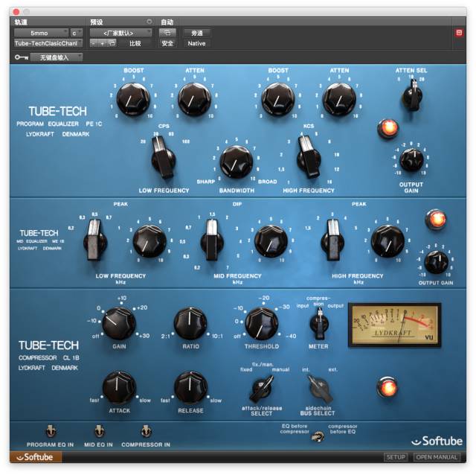Click the PE 1C high ATTEN knob
Screen dimensions: 476x475
click(x=339, y=99)
